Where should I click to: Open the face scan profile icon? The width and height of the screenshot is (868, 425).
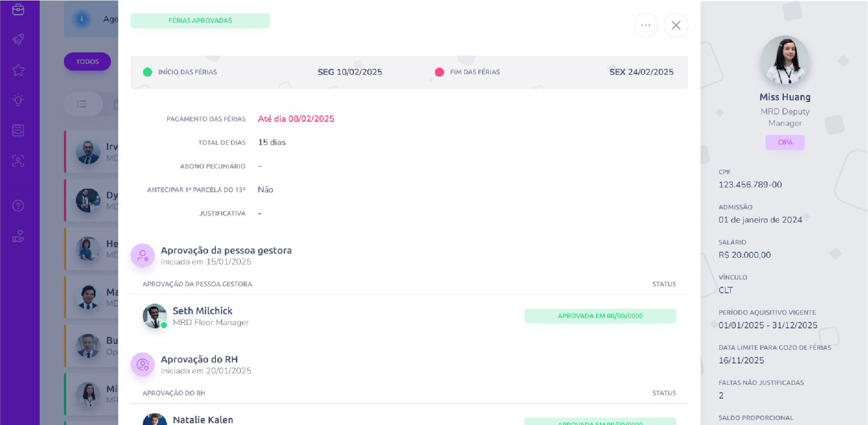pyautogui.click(x=18, y=161)
